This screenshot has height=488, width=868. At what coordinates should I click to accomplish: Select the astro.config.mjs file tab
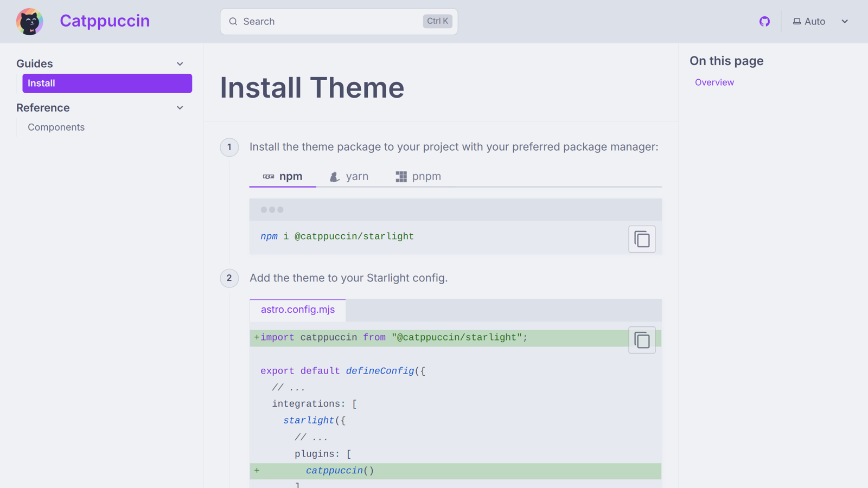point(297,310)
